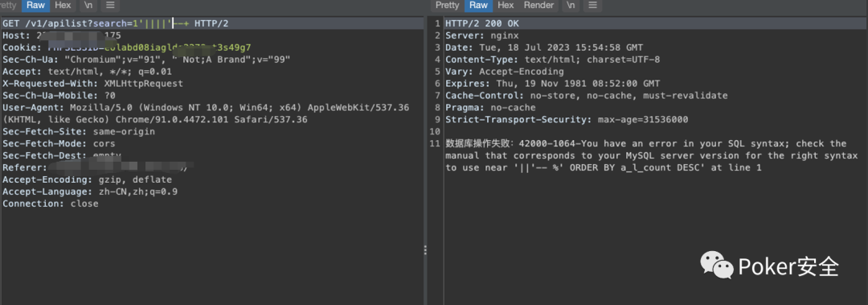Click the Server: nginx response header
This screenshot has height=305, width=868.
click(482, 35)
